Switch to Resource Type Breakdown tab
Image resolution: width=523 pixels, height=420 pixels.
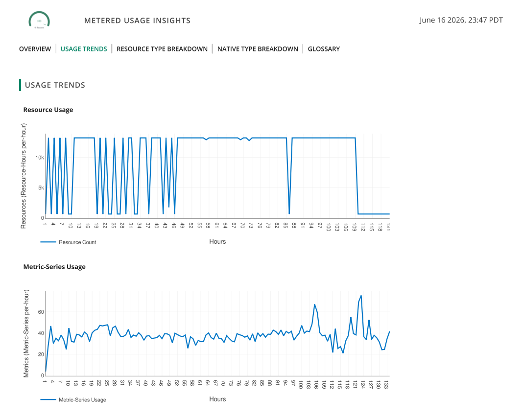tap(162, 49)
